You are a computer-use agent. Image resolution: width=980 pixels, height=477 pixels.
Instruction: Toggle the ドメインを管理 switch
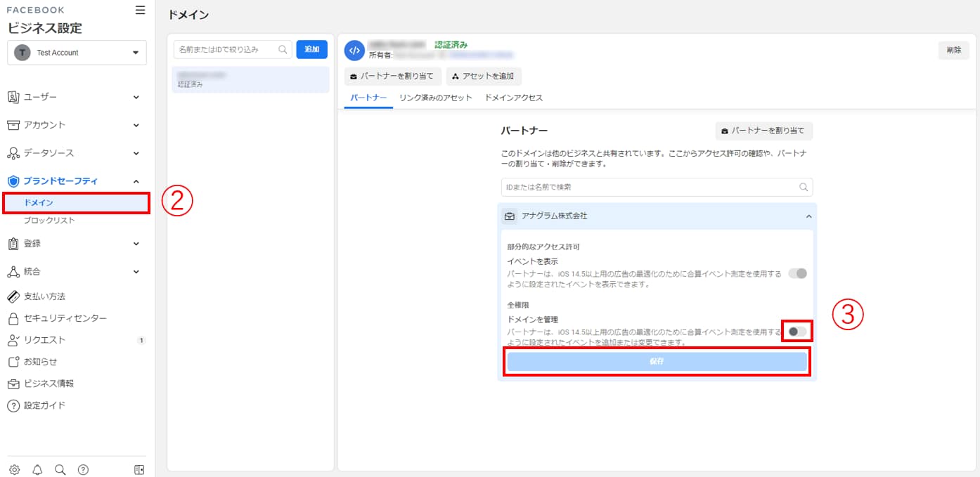[797, 331]
